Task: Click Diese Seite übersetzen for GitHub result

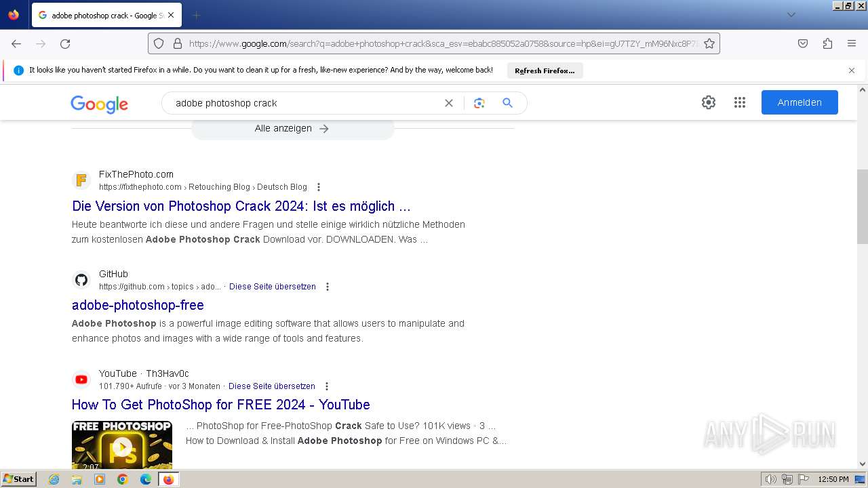Action: [x=273, y=287]
